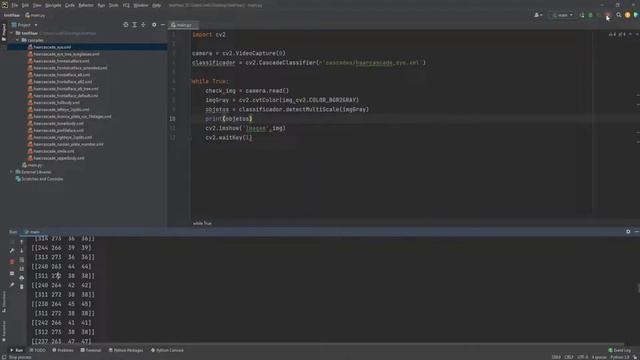The width and height of the screenshot is (640, 360).
Task: Collapse the testHaar project root folder
Action: tap(11, 33)
